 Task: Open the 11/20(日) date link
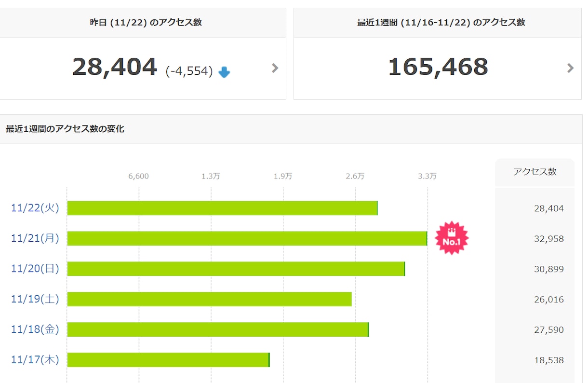(35, 269)
